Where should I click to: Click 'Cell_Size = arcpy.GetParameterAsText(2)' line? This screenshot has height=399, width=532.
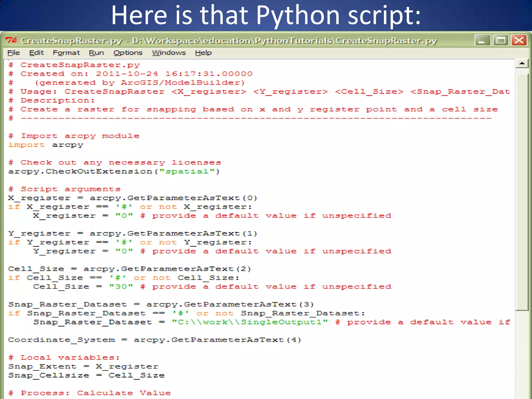click(130, 269)
